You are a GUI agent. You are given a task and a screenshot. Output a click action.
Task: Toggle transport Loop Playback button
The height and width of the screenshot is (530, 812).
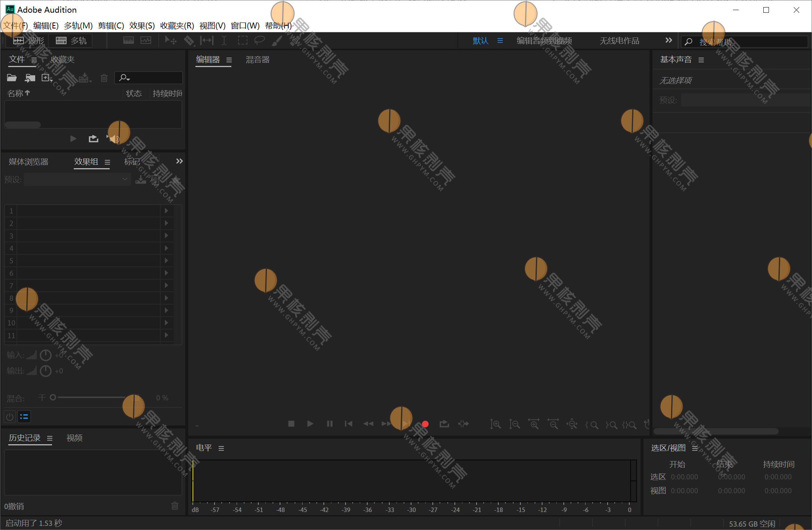(444, 424)
